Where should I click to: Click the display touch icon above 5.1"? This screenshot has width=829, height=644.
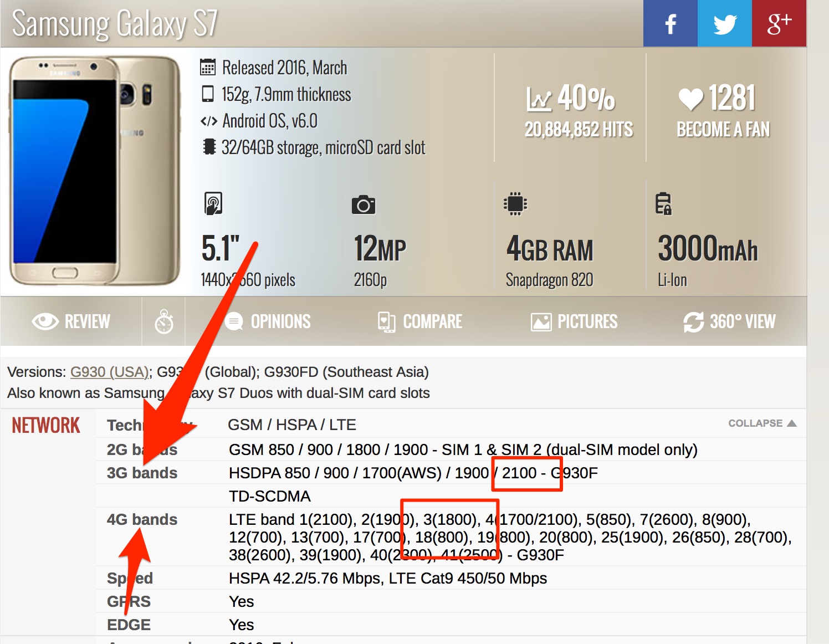213,203
